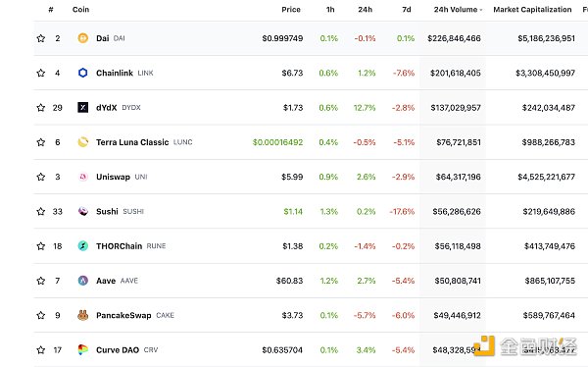Image resolution: width=588 pixels, height=367 pixels.
Task: Toggle the THORChain favorite star
Action: coord(41,246)
